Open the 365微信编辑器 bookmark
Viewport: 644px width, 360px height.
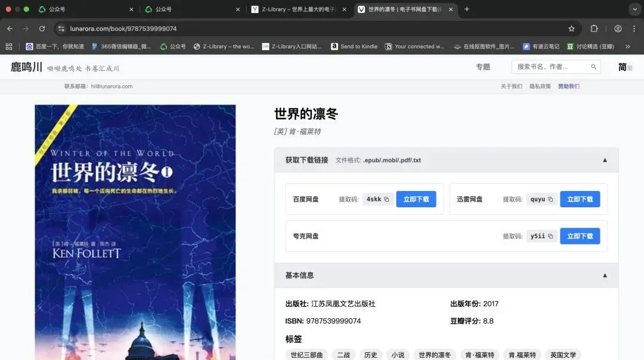(121, 47)
